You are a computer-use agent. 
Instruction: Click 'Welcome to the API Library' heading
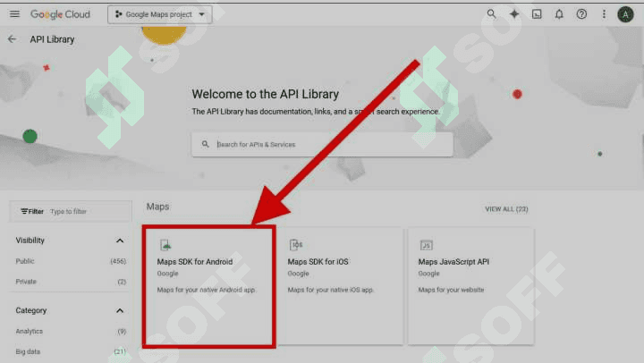(x=266, y=94)
